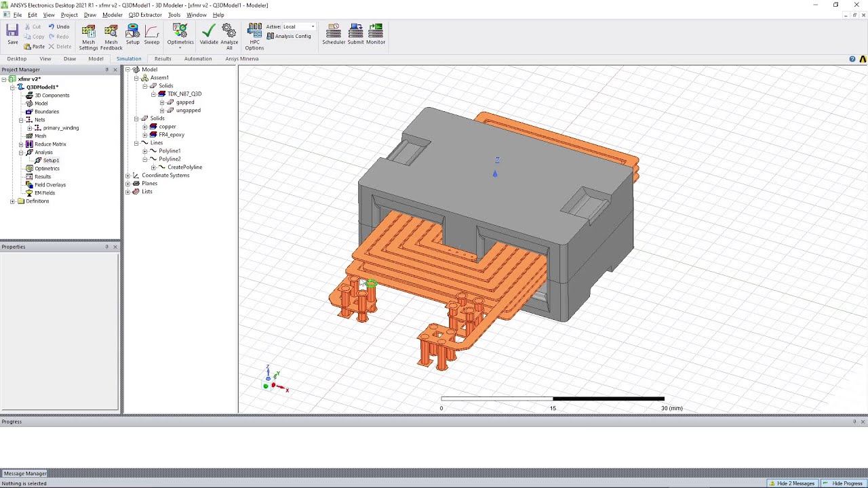This screenshot has height=488, width=868.
Task: Collapse the TDK_N87_Q3D material node
Action: [x=153, y=94]
